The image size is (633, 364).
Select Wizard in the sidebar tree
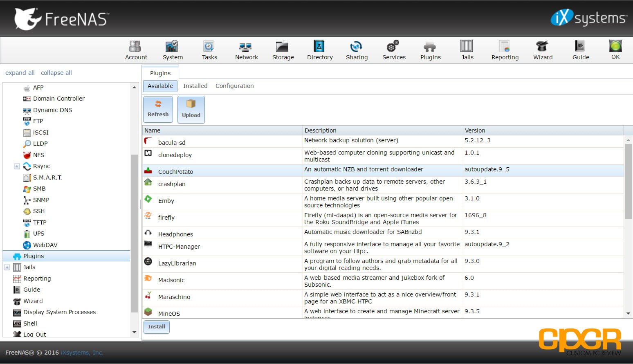33,301
